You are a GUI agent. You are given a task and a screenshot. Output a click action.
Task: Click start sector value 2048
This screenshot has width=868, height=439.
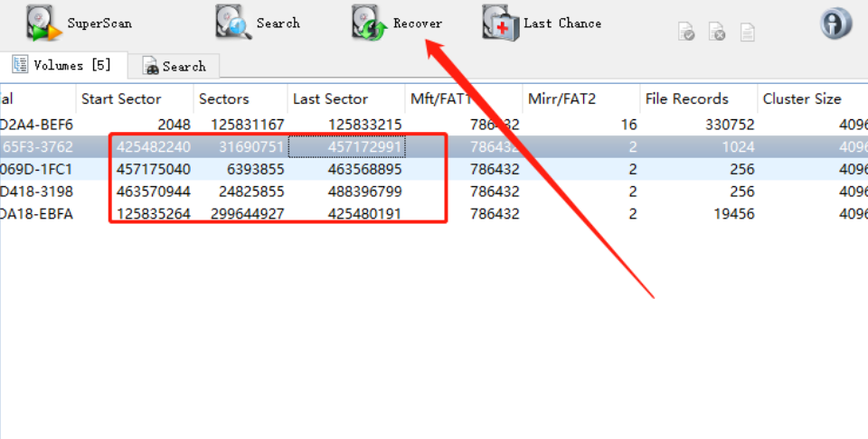click(174, 125)
